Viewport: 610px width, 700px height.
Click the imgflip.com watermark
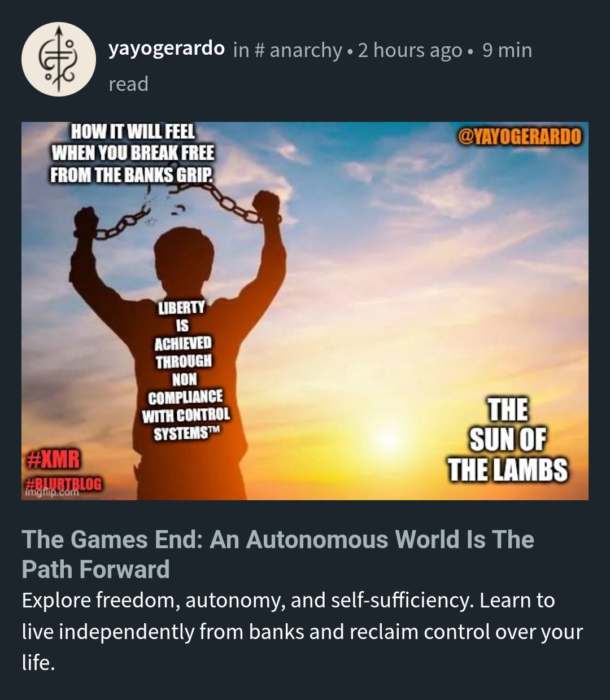pyautogui.click(x=51, y=493)
